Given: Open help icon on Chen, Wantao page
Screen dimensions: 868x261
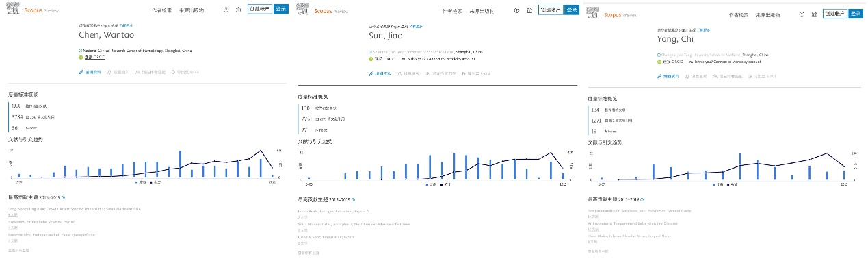Looking at the screenshot, I should click(226, 10).
